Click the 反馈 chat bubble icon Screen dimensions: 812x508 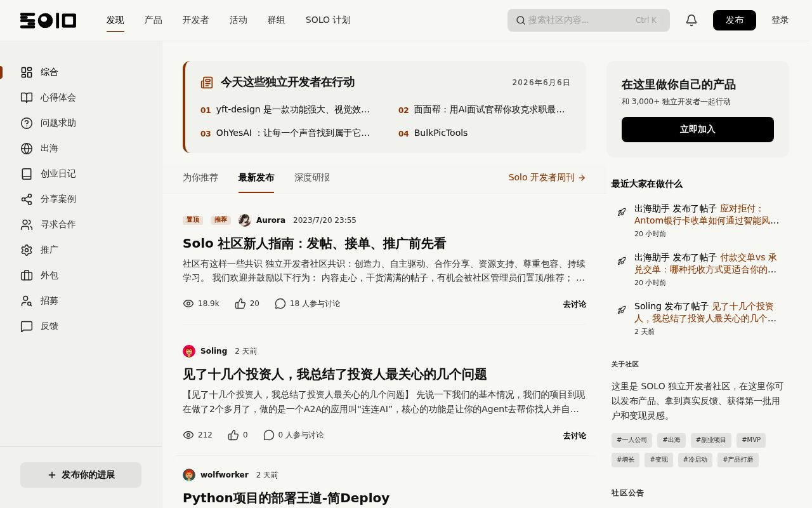pos(27,326)
